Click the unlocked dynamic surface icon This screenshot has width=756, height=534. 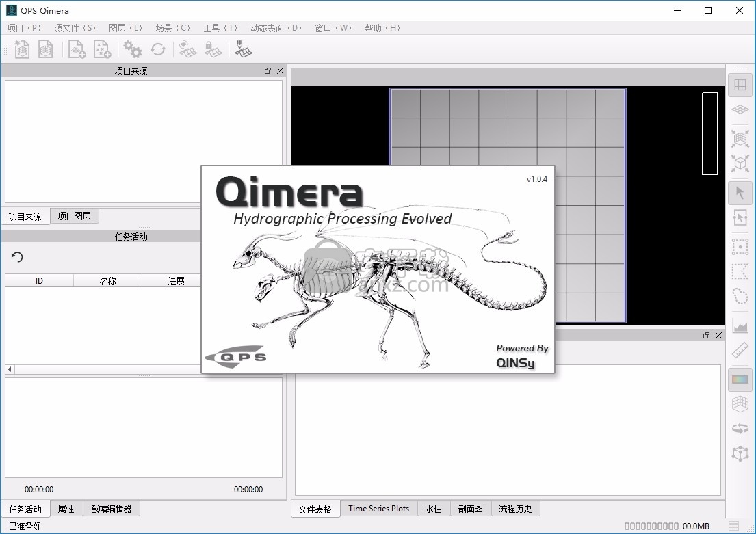click(x=187, y=49)
